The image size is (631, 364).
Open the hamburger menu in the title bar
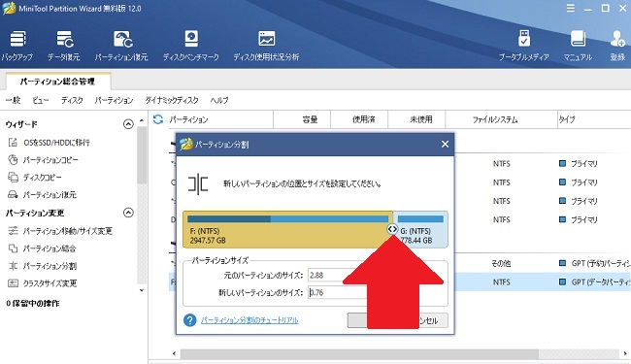click(571, 9)
